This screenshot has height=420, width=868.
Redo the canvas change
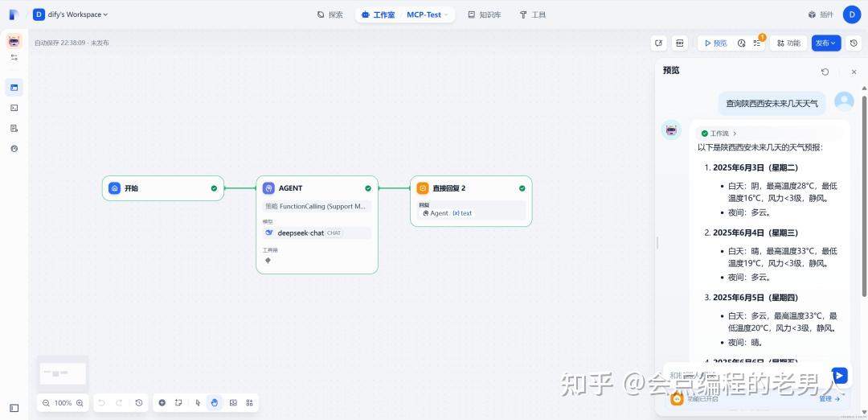click(118, 403)
